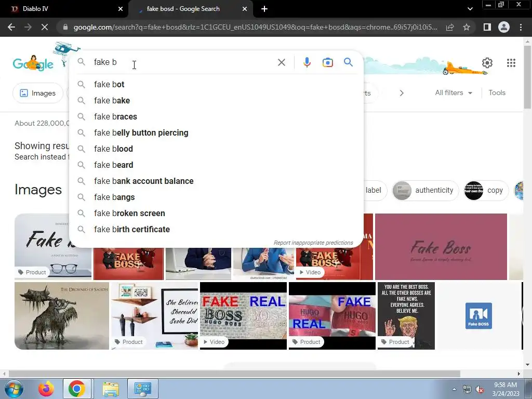Launch Firefox from the taskbar
Screen dimensions: 532x399
tap(46, 389)
